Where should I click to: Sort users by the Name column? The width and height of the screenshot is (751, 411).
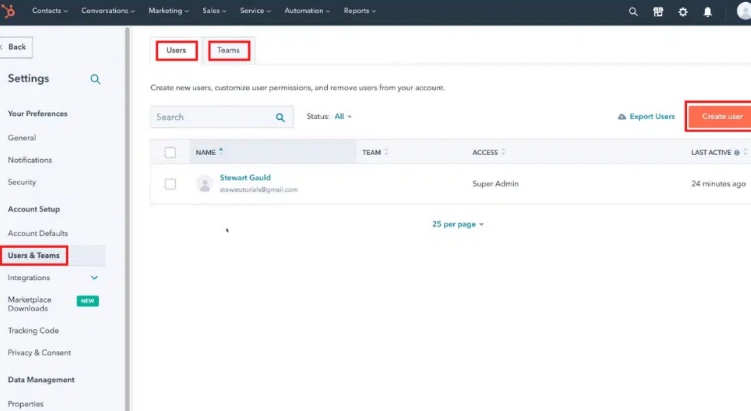[x=209, y=152]
